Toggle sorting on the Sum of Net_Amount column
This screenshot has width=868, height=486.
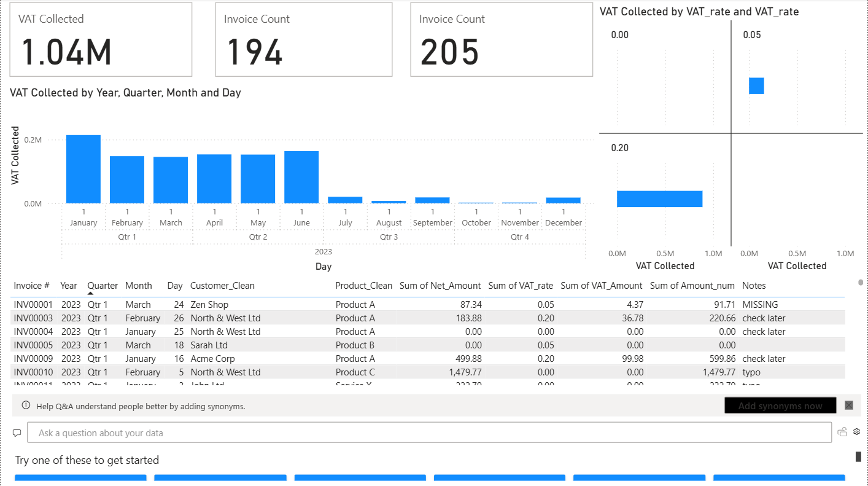coord(442,285)
